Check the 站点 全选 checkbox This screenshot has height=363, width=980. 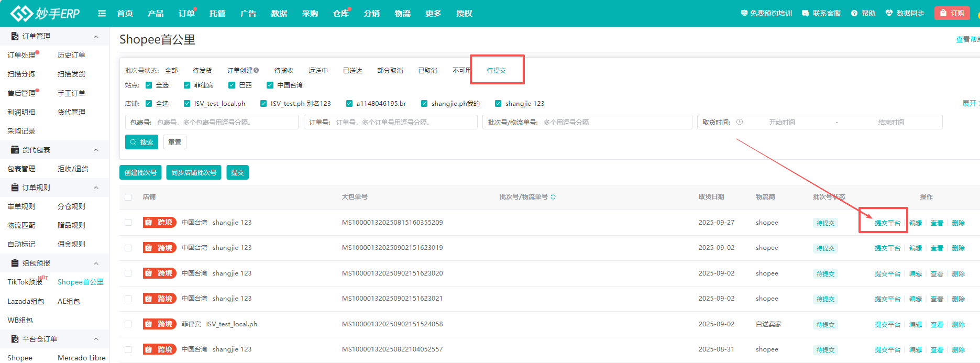149,85
